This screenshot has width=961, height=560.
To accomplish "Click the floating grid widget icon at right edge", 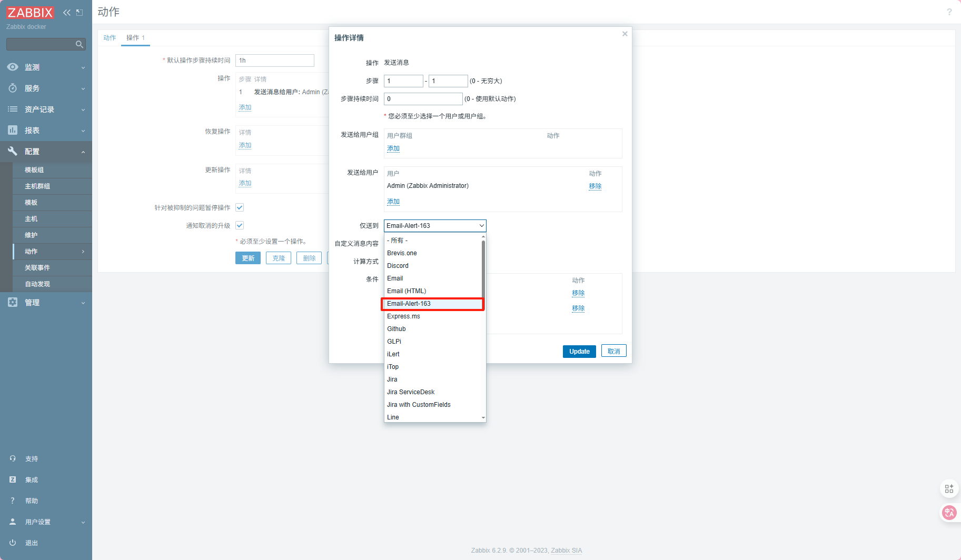I will [x=949, y=489].
